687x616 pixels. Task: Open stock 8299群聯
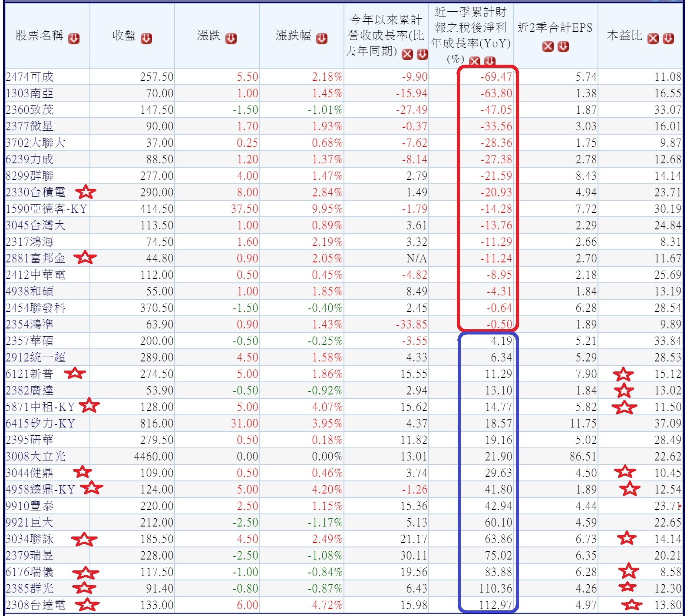pyautogui.click(x=30, y=176)
